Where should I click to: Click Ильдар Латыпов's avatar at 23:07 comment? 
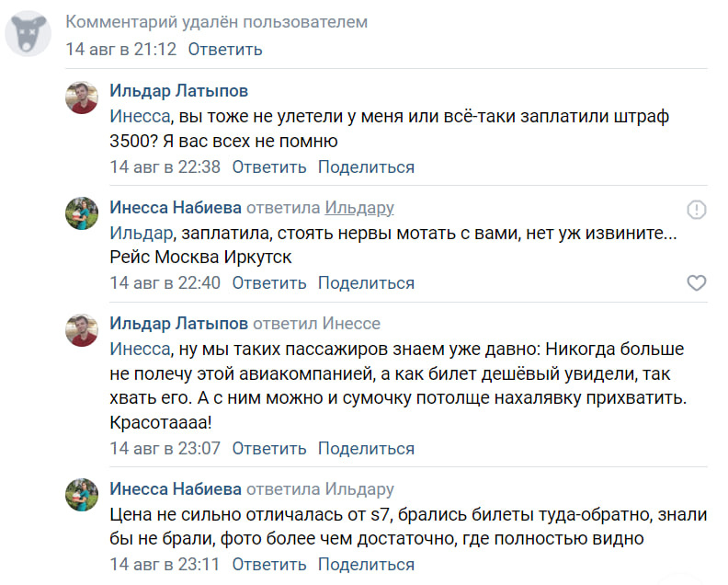82,330
